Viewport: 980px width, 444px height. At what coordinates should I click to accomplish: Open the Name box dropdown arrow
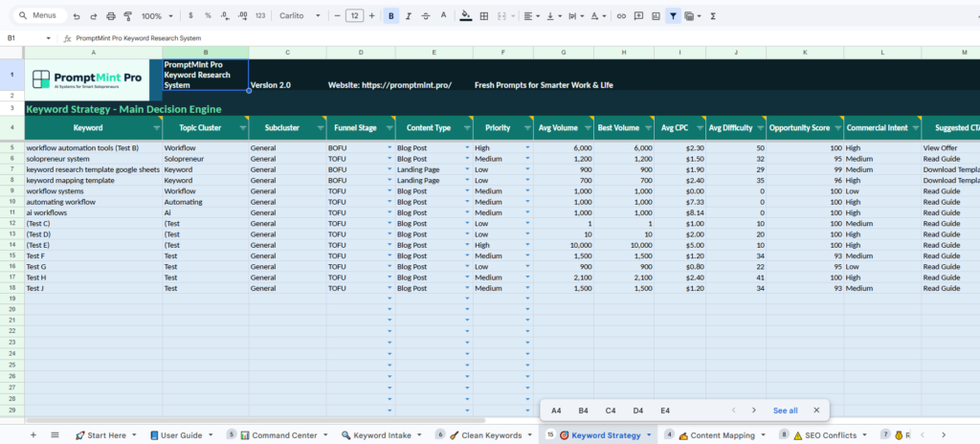tap(49, 38)
